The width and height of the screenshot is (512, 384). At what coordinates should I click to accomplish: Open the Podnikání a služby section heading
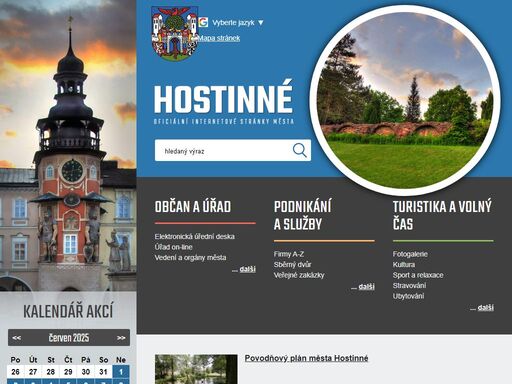[303, 215]
